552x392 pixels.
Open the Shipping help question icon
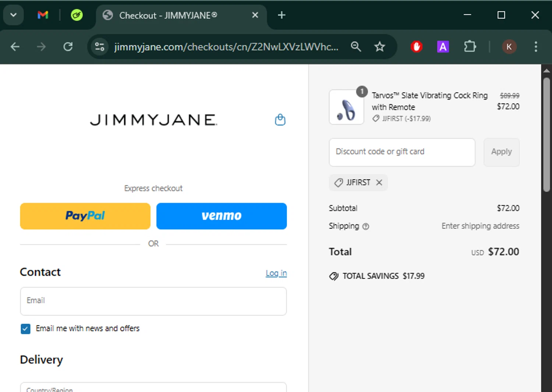[x=365, y=226]
